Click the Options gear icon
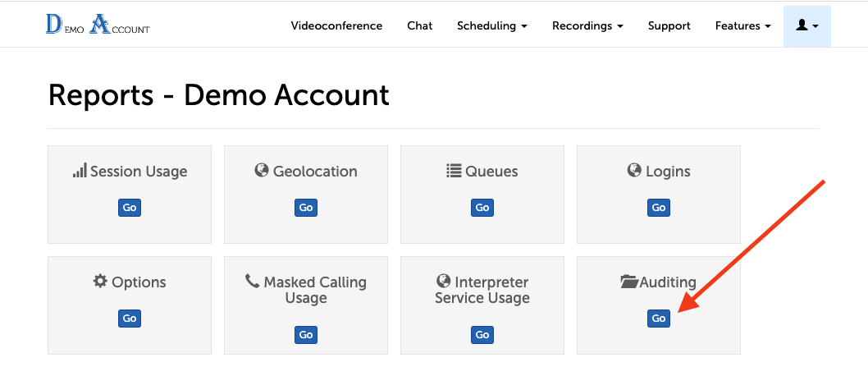Viewport: 868px width, 376px height. pyautogui.click(x=100, y=282)
